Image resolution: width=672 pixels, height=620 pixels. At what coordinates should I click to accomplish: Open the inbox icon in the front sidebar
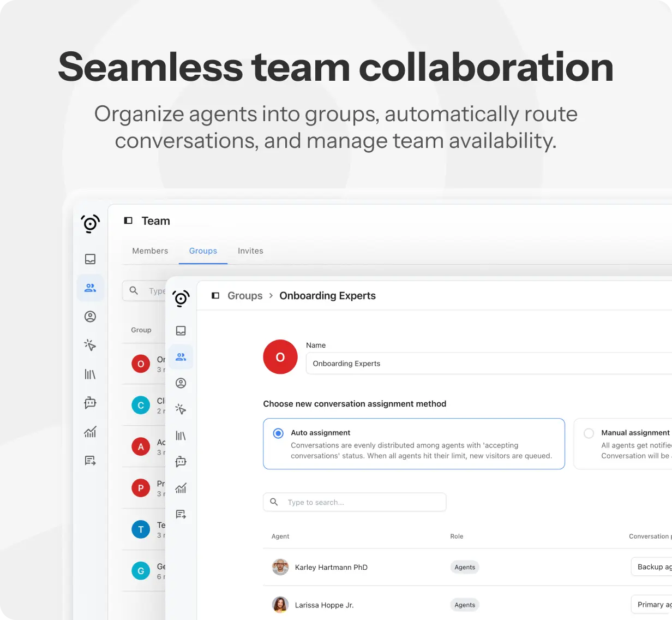[x=181, y=331]
